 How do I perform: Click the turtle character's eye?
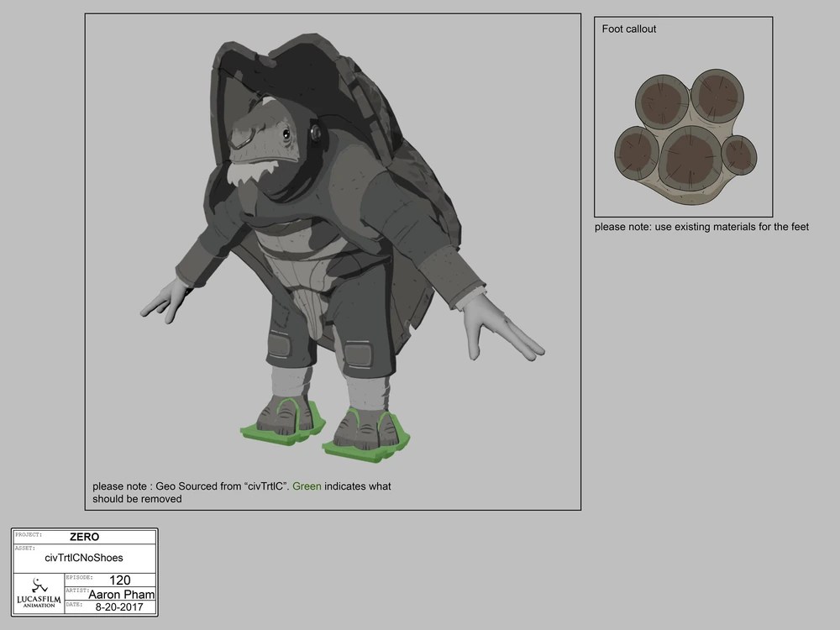click(x=286, y=134)
